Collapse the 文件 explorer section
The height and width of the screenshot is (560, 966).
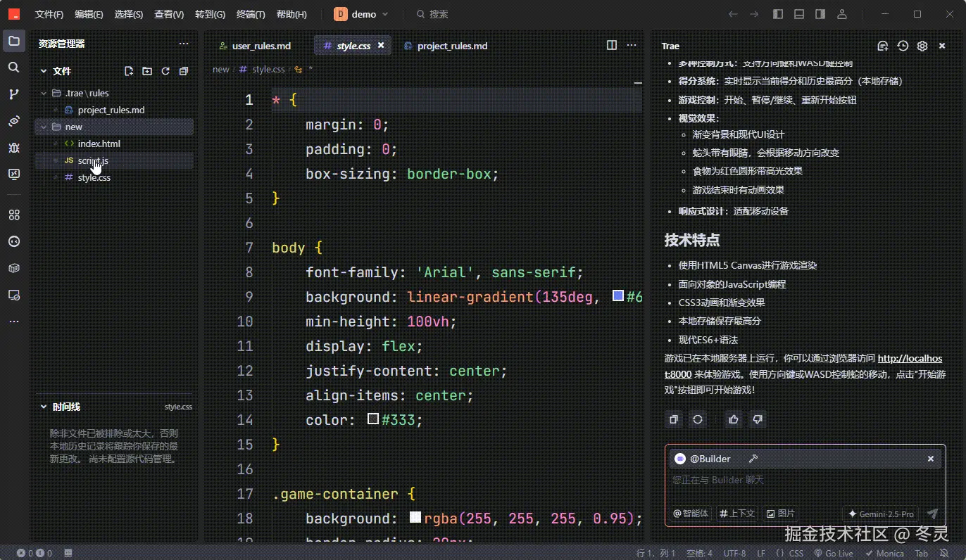(44, 71)
